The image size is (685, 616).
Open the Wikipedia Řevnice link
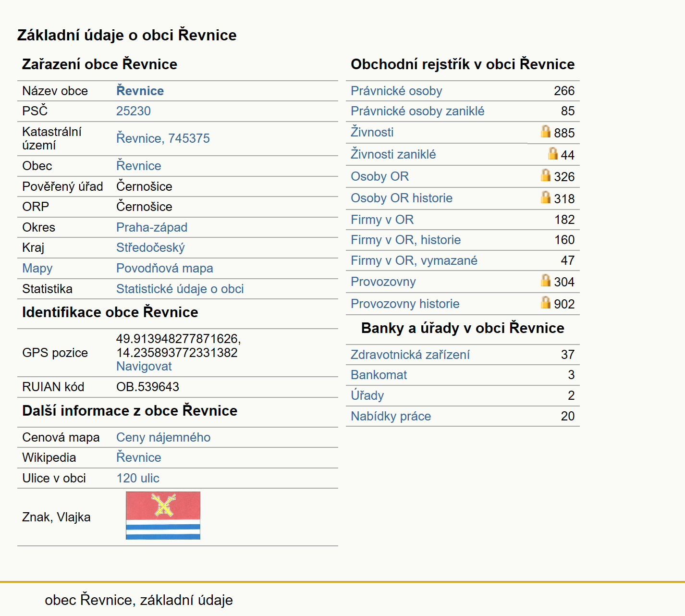tap(138, 457)
